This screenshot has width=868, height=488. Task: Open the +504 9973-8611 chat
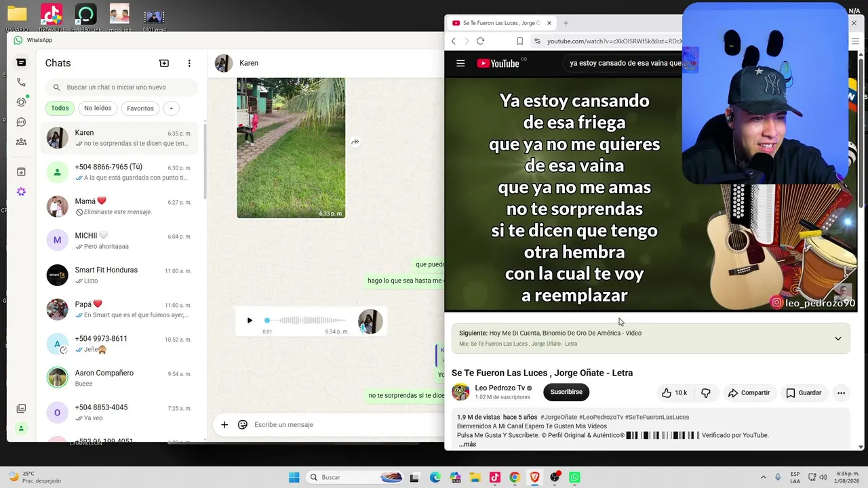120,344
